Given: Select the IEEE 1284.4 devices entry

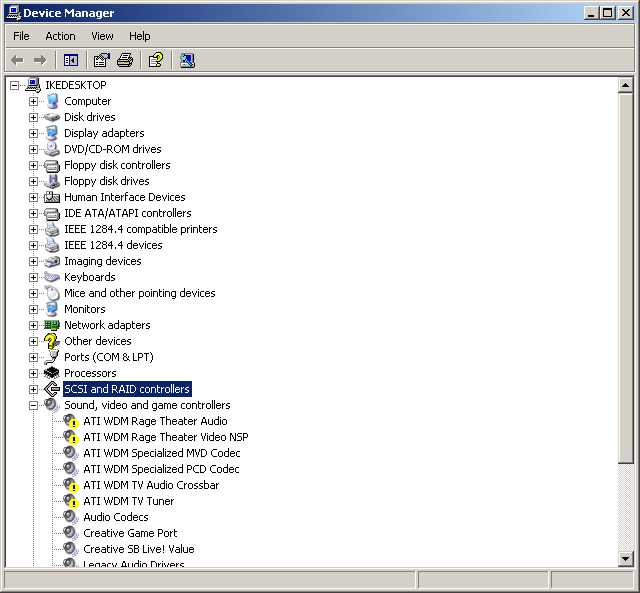Looking at the screenshot, I should 113,245.
